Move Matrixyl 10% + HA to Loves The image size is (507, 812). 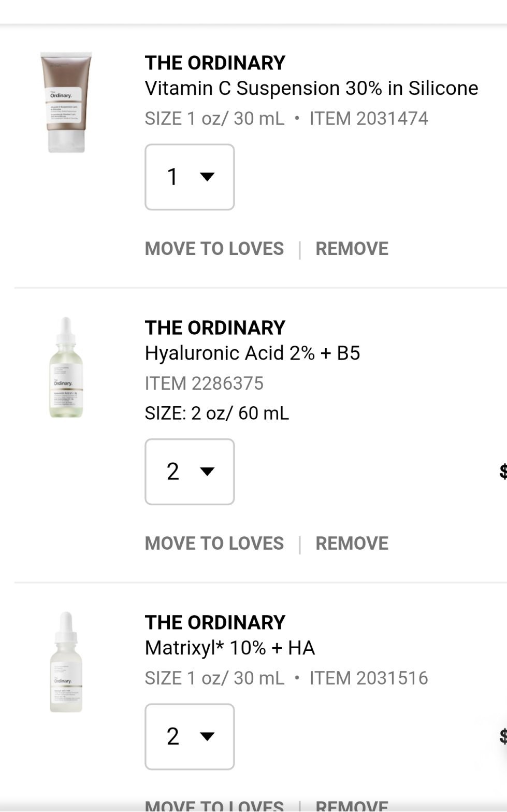[x=214, y=806]
